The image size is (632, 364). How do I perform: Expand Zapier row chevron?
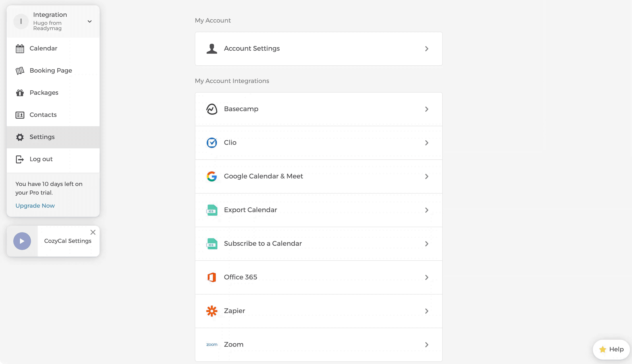427,311
